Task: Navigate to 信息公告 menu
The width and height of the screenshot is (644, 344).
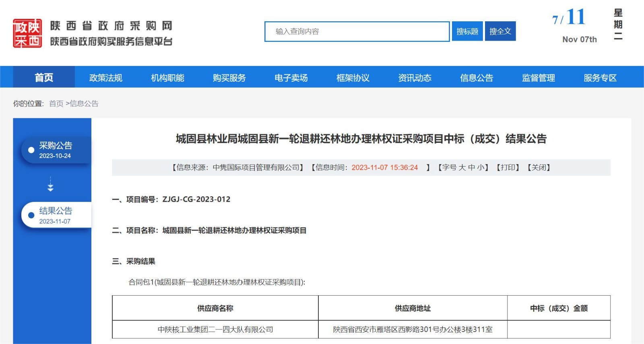Action: point(477,78)
